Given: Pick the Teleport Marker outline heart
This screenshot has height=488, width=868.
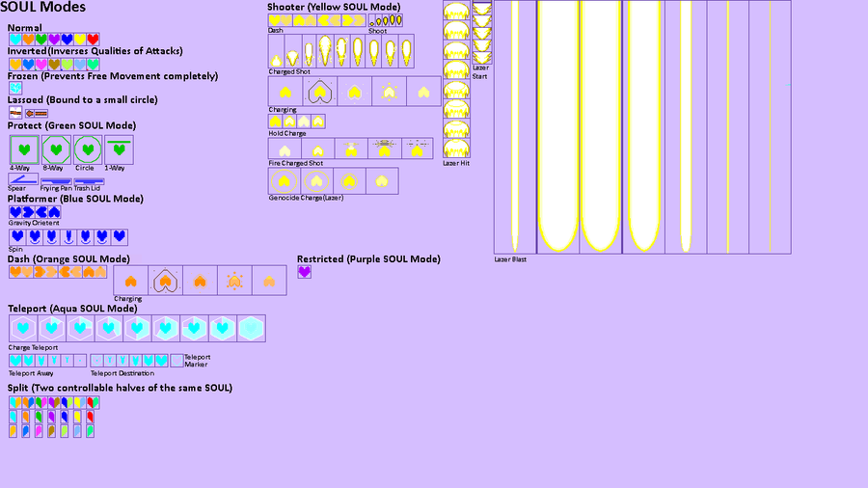Looking at the screenshot, I should pos(176,361).
